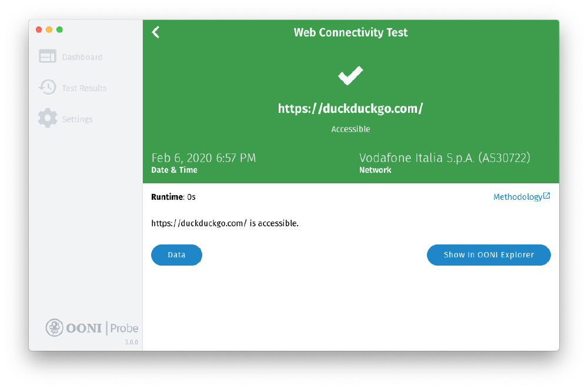Show measurement in OONI Explorer
The image size is (588, 389).
(x=489, y=254)
